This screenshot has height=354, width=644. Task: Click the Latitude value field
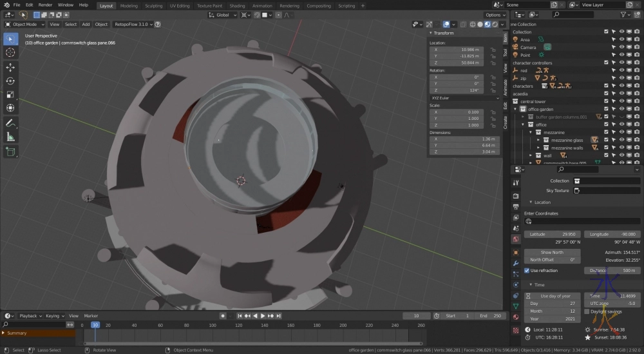coord(552,234)
